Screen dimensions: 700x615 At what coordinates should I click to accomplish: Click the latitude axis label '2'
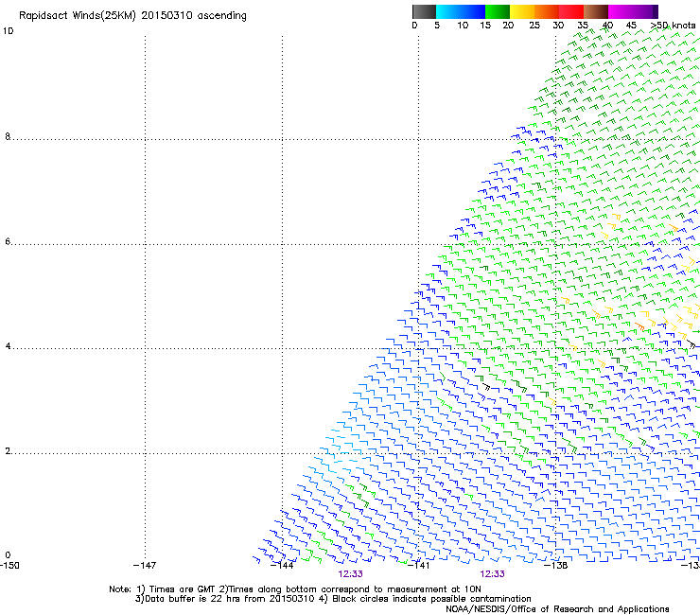(x=8, y=451)
